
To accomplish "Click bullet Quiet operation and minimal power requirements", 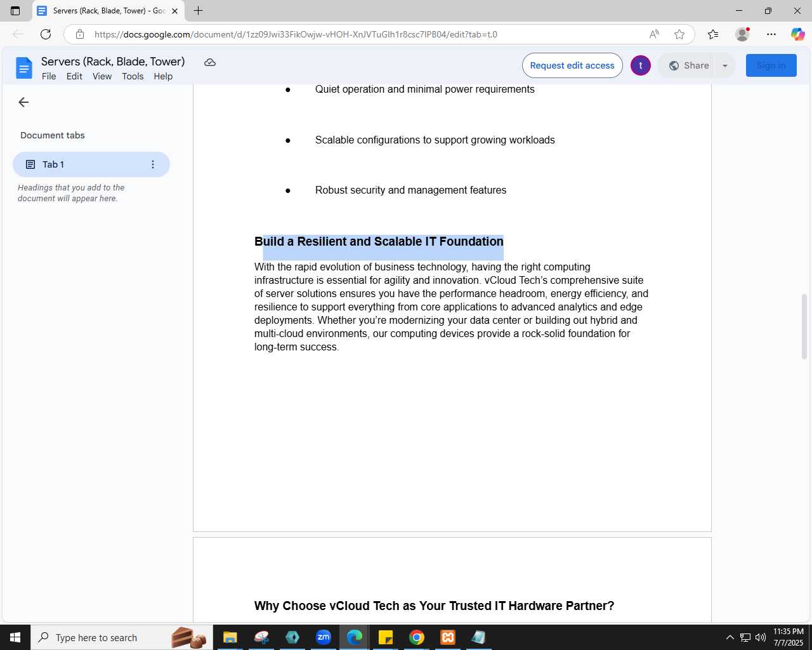I will [424, 89].
